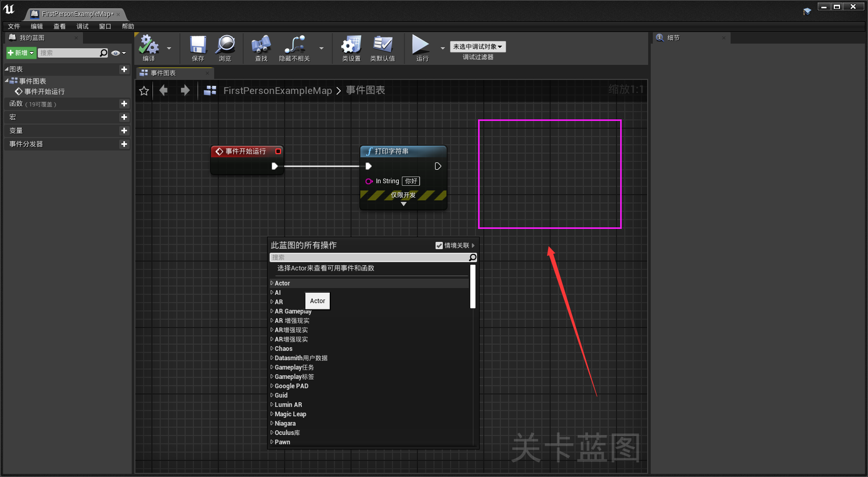Click the 打印字符串 node title
The width and height of the screenshot is (868, 477).
[391, 152]
